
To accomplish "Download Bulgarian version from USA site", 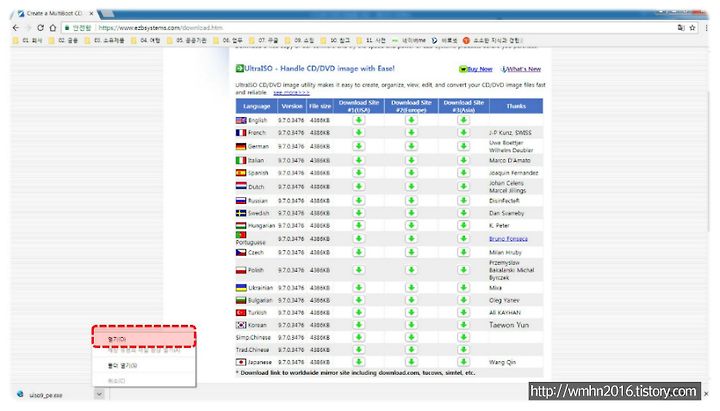I will pyautogui.click(x=359, y=300).
